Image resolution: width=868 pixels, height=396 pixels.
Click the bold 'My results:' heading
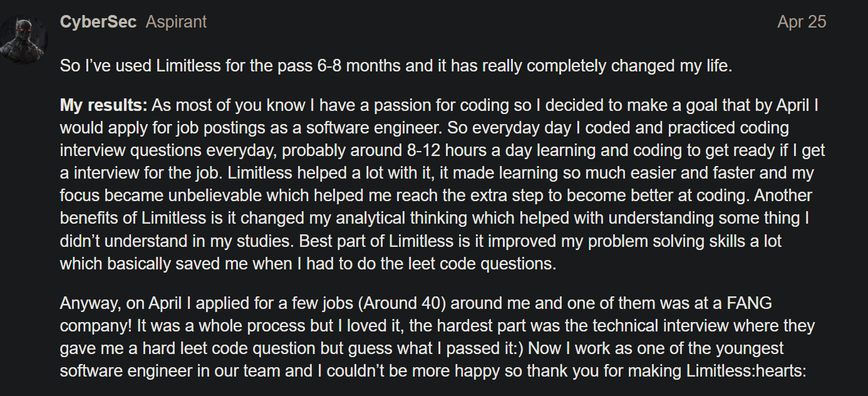point(103,105)
